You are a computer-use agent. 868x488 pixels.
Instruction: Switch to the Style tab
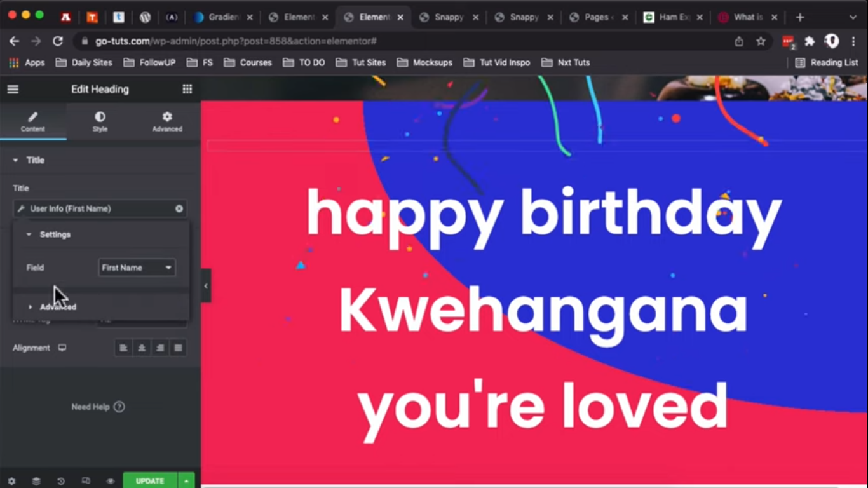coord(100,121)
